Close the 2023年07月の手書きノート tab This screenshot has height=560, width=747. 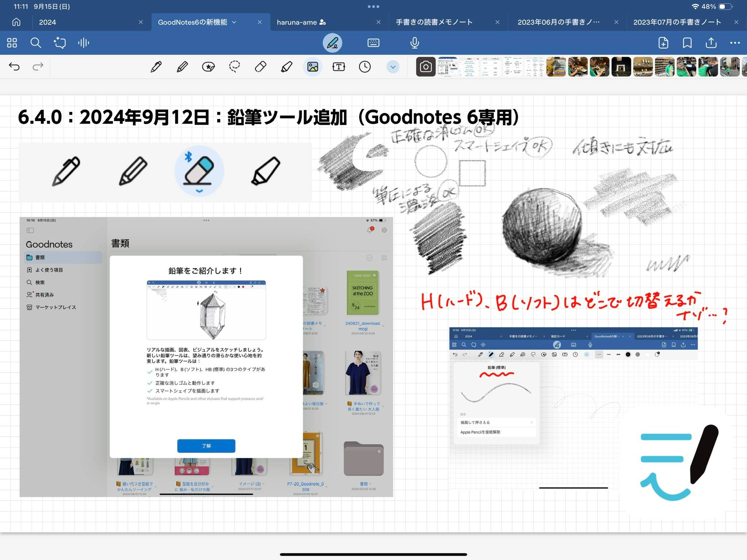click(736, 22)
